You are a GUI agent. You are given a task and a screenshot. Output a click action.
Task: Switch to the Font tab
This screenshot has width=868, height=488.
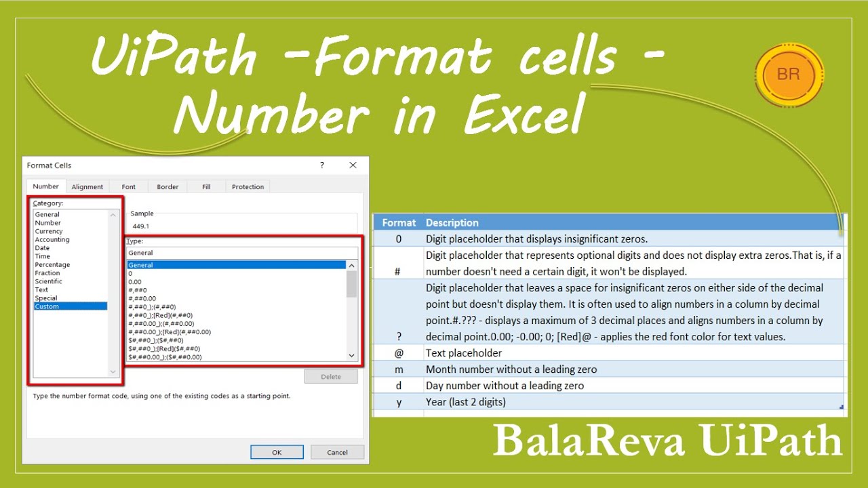click(x=129, y=187)
